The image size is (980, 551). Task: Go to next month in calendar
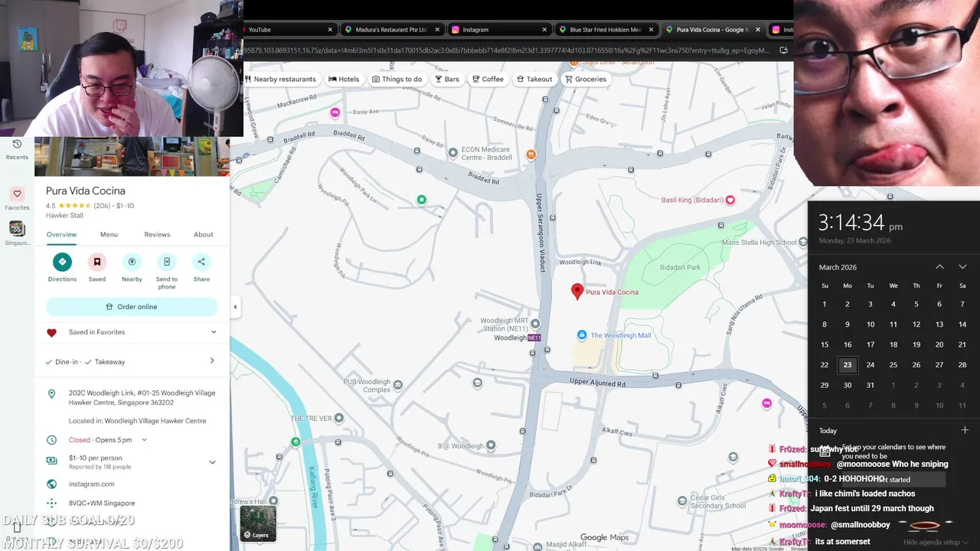point(962,267)
